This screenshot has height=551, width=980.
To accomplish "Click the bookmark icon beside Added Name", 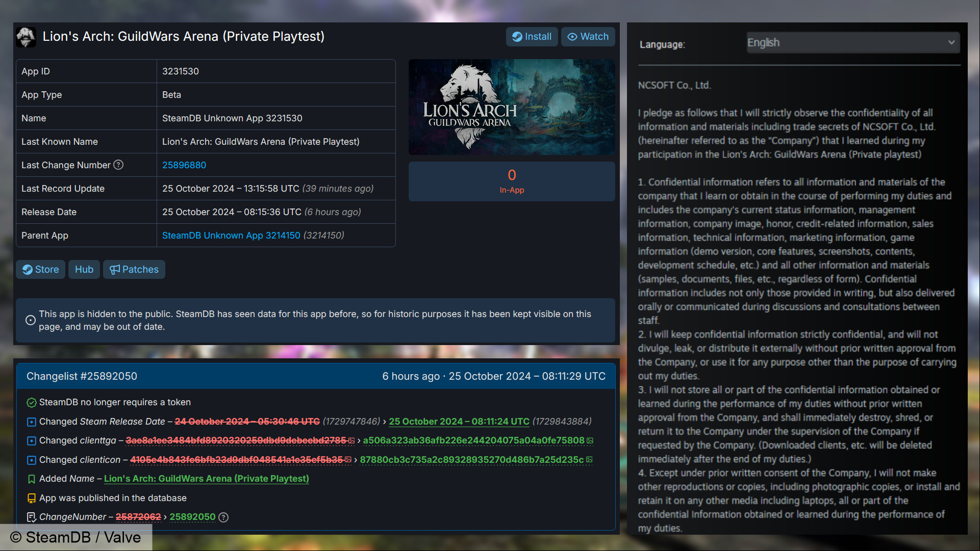I will tap(31, 479).
